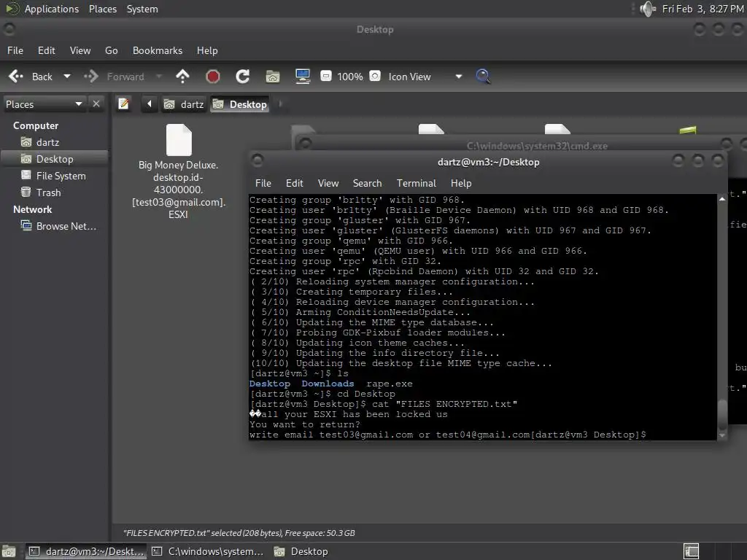Screen dimensions: 747x560
Task: Toggle the location text entry icon
Action: 123,104
